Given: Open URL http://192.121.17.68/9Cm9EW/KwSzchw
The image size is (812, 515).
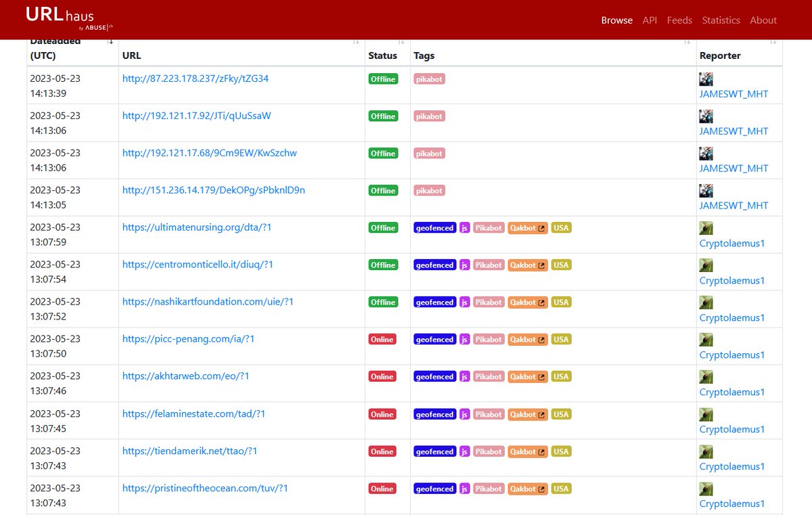Looking at the screenshot, I should point(210,153).
